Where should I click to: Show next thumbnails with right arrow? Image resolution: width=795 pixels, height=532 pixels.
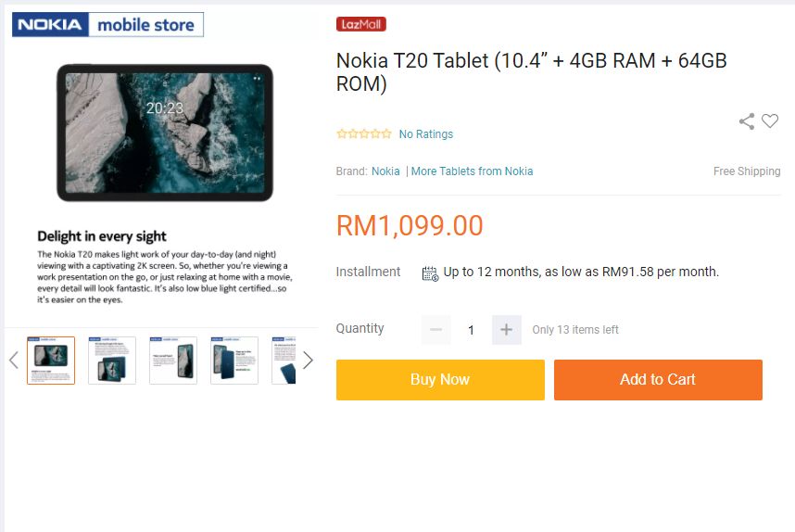(308, 361)
